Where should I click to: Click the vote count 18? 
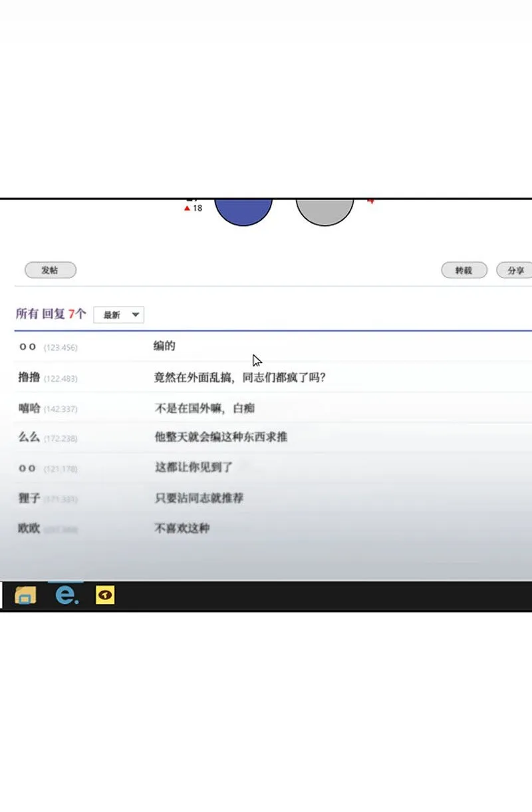coord(198,208)
